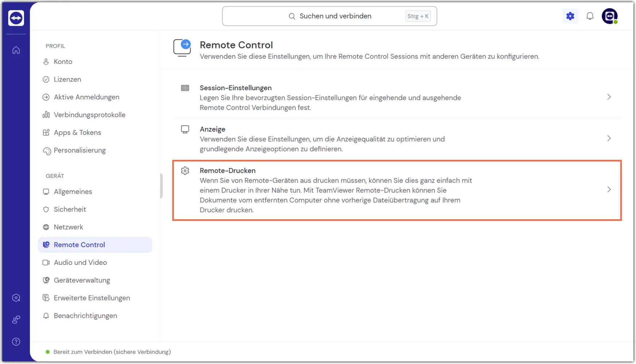Click the Remote-Drucken gear icon

point(185,171)
